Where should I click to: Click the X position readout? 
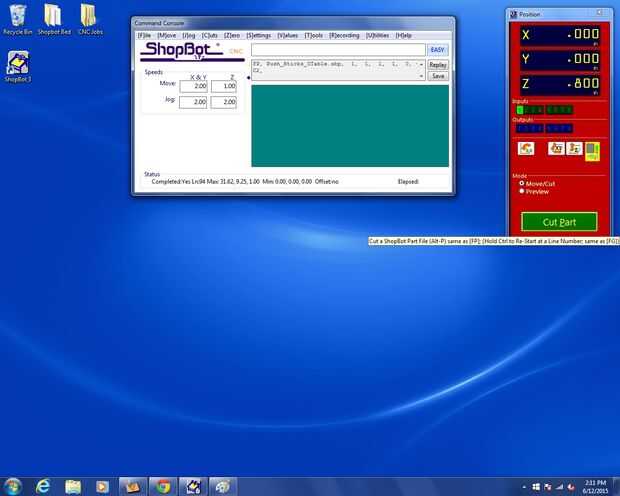[x=560, y=35]
